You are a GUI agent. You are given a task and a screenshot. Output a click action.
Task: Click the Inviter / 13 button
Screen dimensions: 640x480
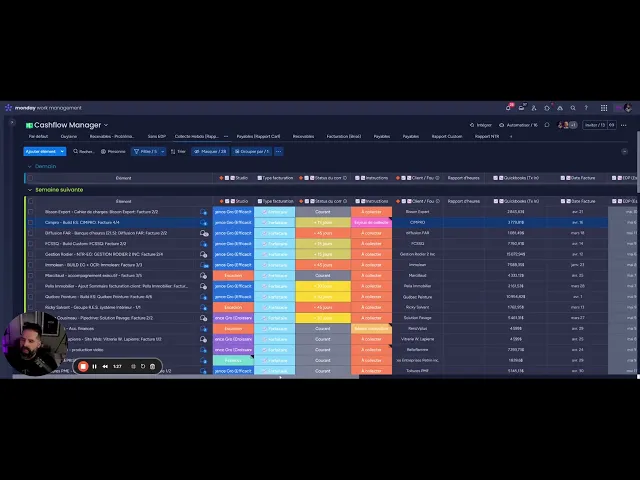[595, 125]
